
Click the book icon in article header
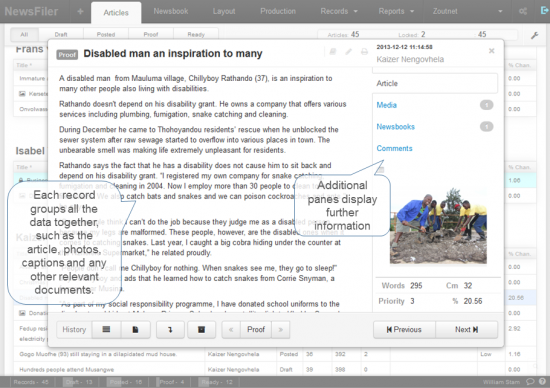pos(333,52)
